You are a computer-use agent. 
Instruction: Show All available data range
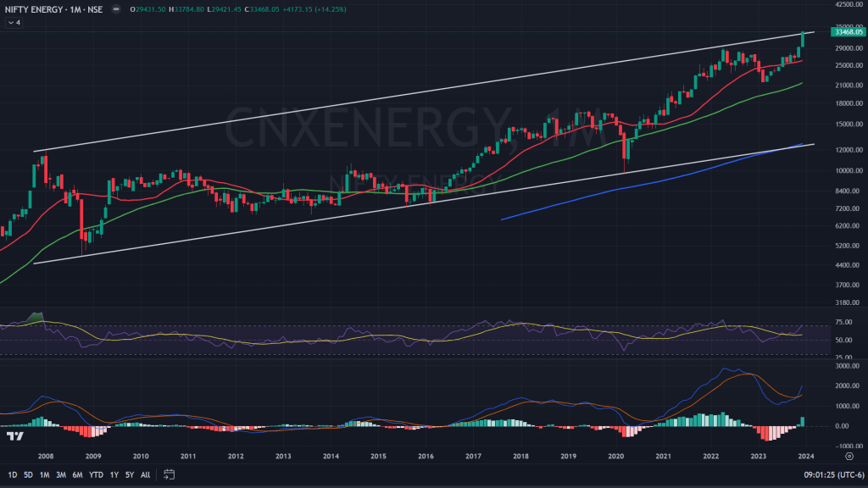pyautogui.click(x=145, y=474)
